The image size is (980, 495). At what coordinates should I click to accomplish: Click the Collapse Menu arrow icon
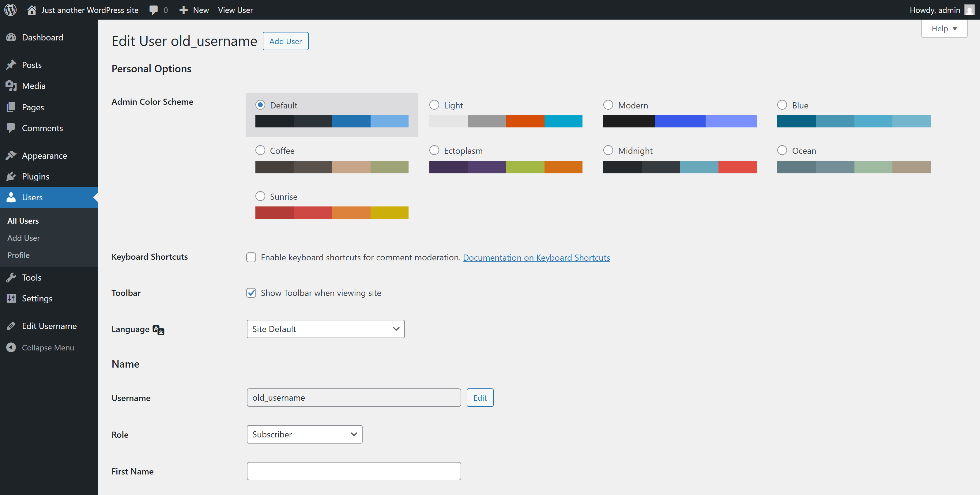tap(11, 348)
